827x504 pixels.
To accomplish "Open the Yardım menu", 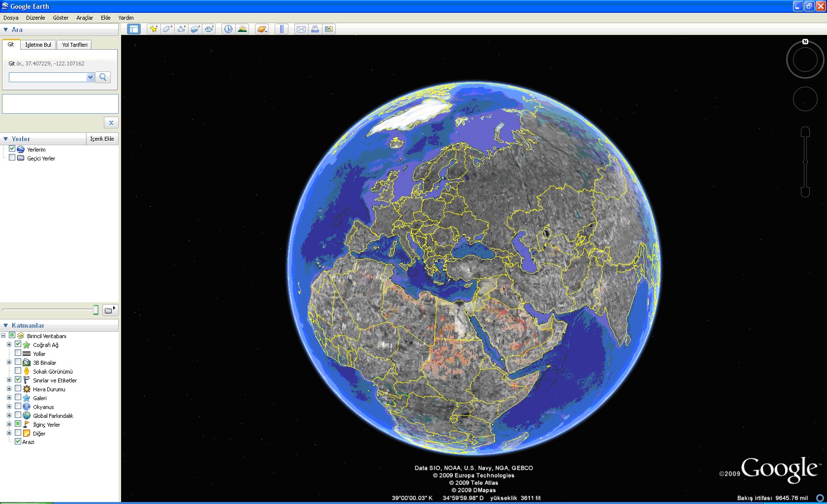I will pyautogui.click(x=126, y=18).
